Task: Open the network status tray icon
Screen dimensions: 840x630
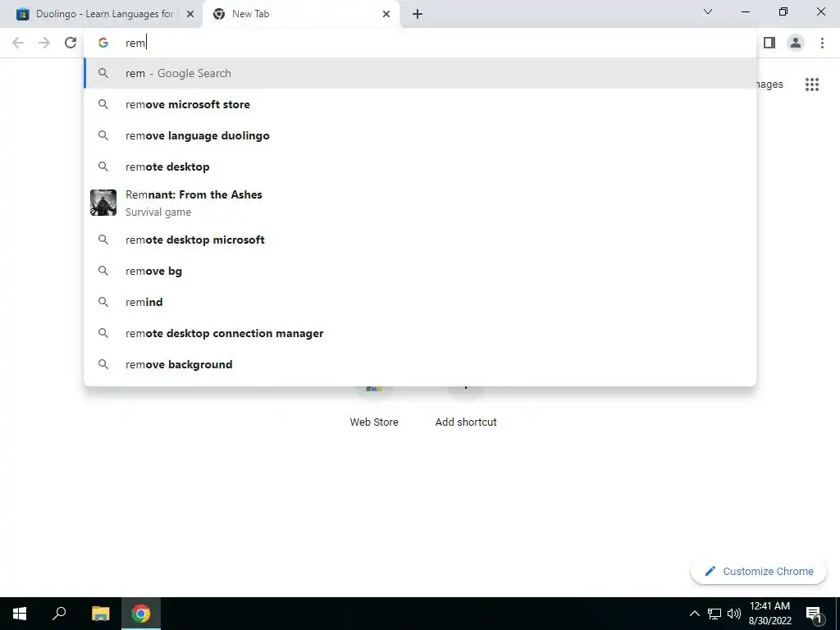Action: [714, 614]
